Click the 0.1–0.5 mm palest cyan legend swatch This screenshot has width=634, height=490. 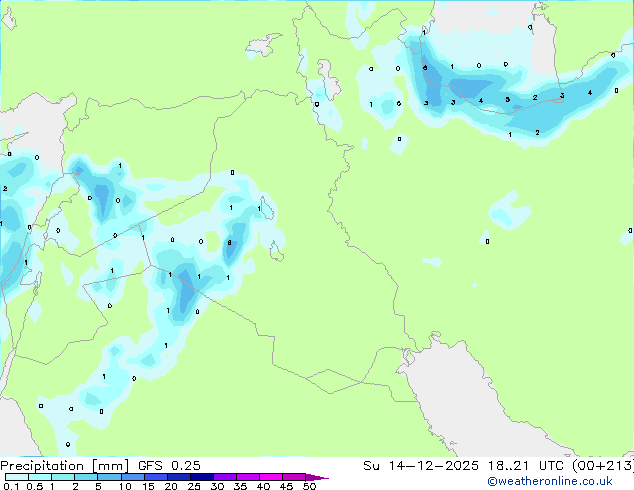click(17, 477)
